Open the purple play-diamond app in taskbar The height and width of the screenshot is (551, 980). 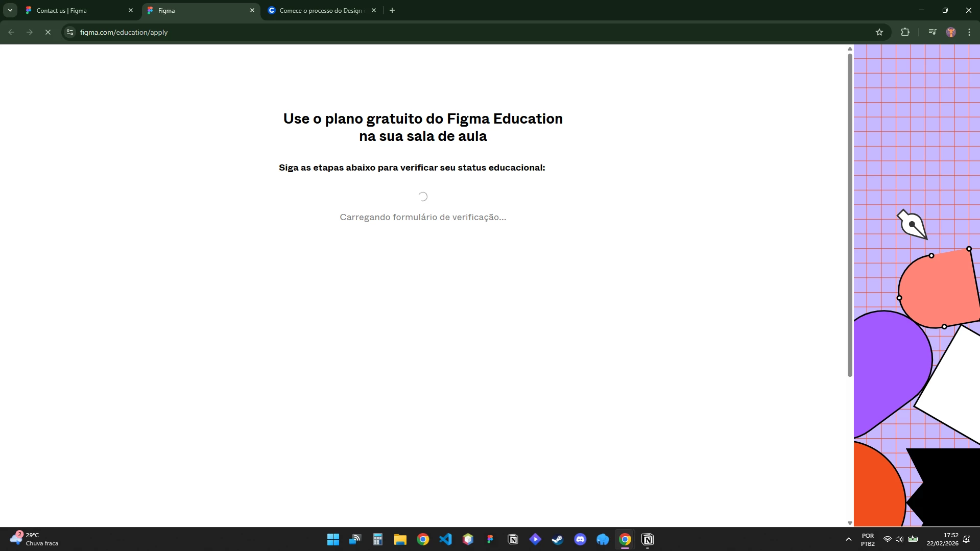coord(535,539)
